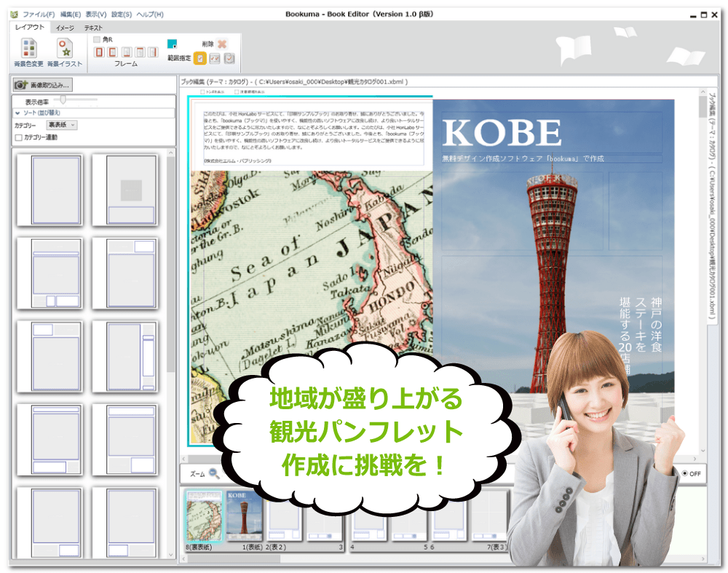Click the last 範囲指定 selection icon
The width and height of the screenshot is (728, 573).
(x=229, y=58)
